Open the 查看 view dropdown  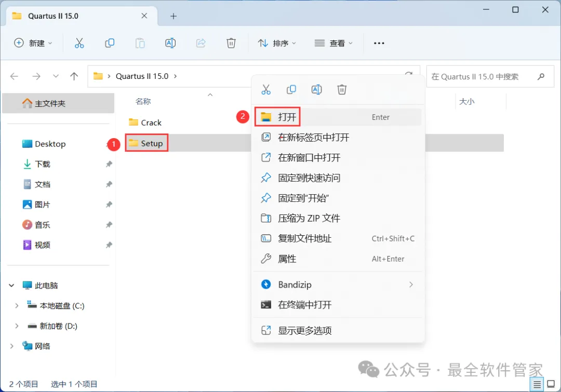(x=333, y=43)
